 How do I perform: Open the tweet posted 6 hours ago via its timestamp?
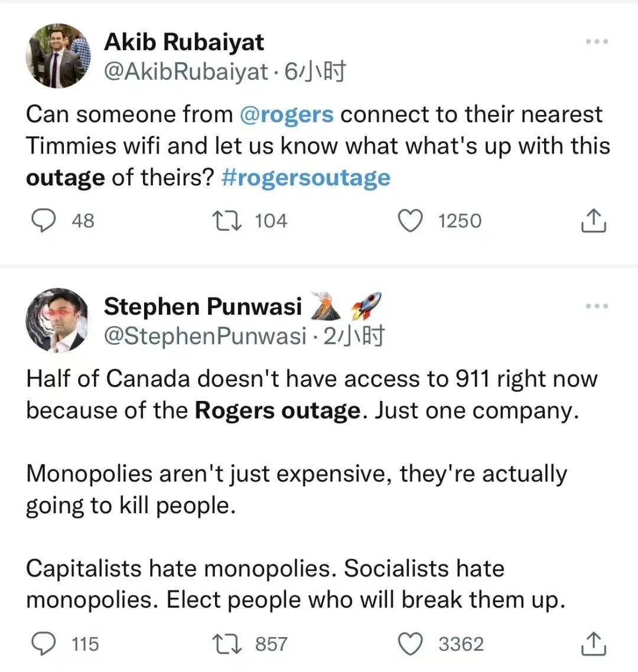coord(315,71)
